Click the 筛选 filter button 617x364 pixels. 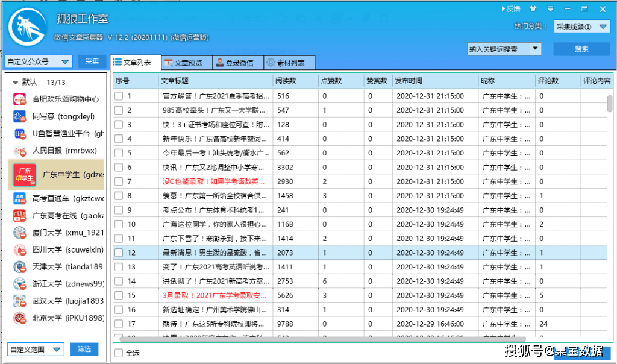[x=84, y=349]
